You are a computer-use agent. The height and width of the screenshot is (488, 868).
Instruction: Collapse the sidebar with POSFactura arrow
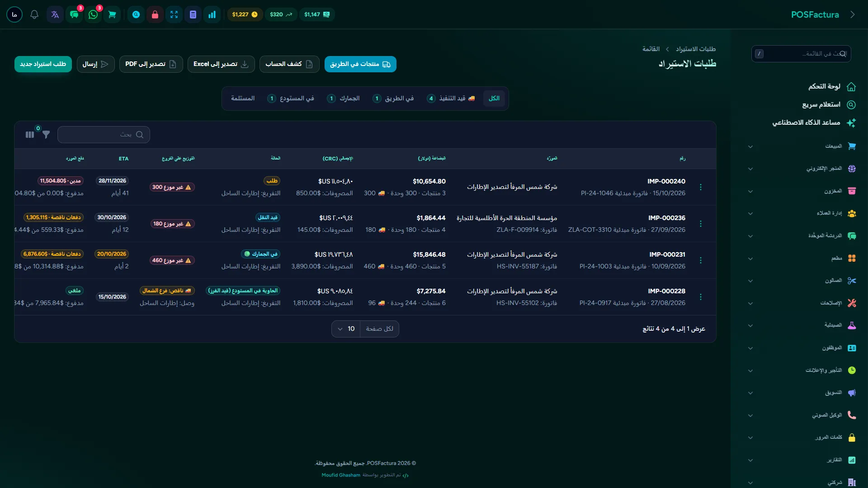point(852,14)
